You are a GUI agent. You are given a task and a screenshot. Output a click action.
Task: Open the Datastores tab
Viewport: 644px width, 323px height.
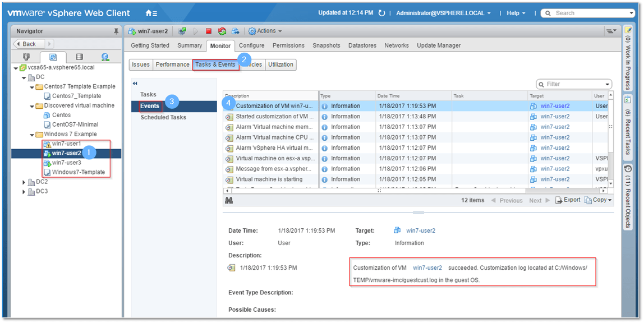[362, 45]
